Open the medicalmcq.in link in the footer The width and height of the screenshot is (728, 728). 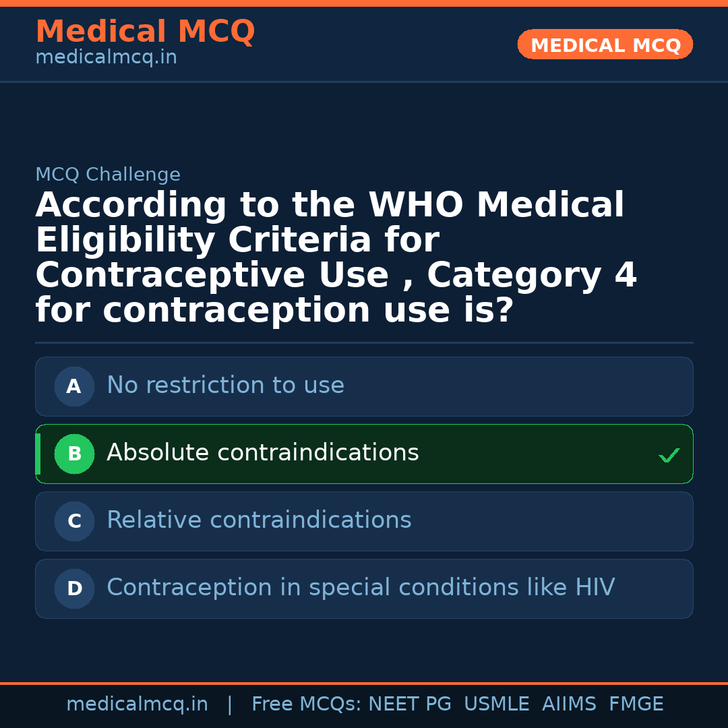(137, 704)
